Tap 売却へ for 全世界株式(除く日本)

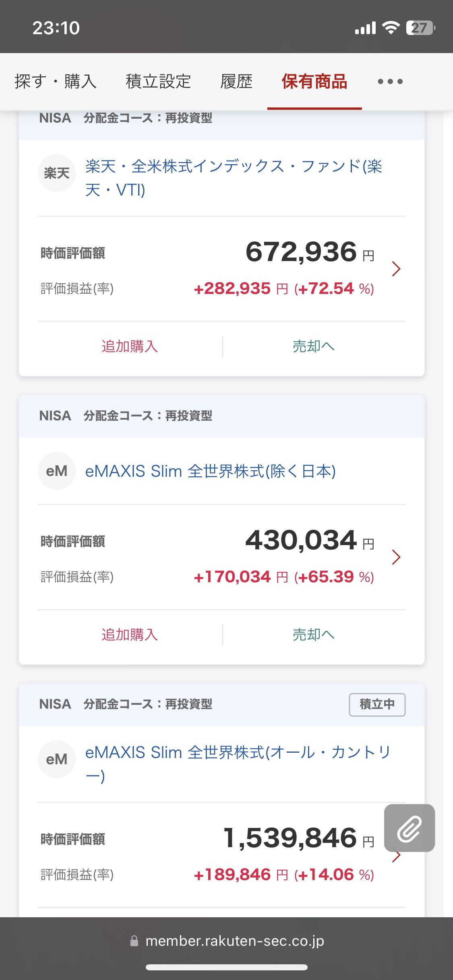point(313,635)
